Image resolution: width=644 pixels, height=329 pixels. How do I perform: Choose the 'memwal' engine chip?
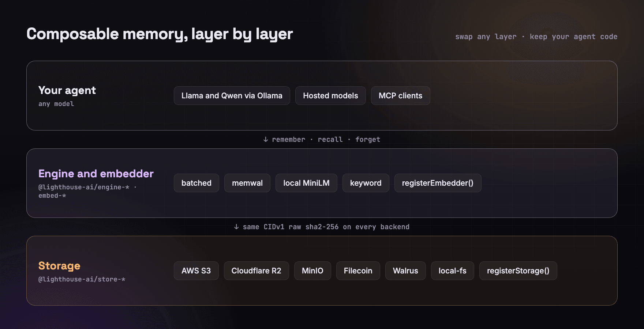pyautogui.click(x=247, y=183)
